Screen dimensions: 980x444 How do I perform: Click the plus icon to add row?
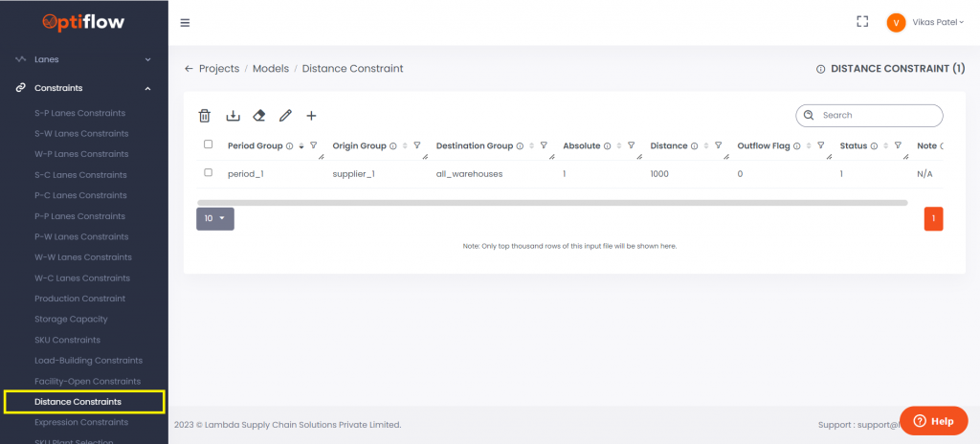click(x=311, y=116)
